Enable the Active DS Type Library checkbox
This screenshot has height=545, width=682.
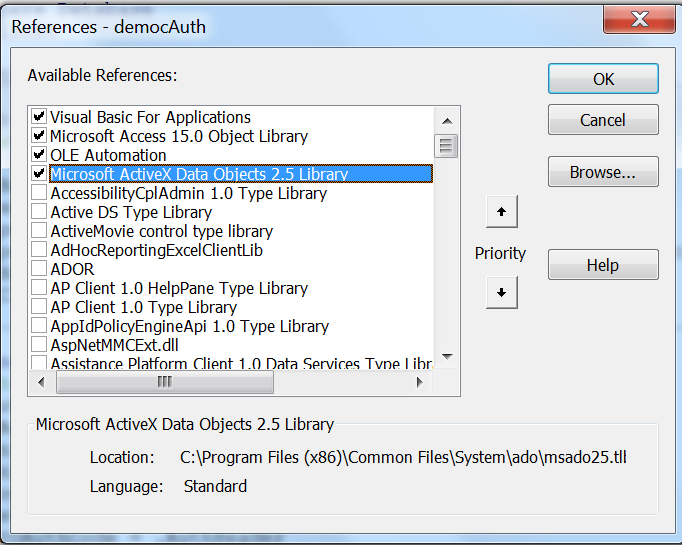[x=39, y=211]
